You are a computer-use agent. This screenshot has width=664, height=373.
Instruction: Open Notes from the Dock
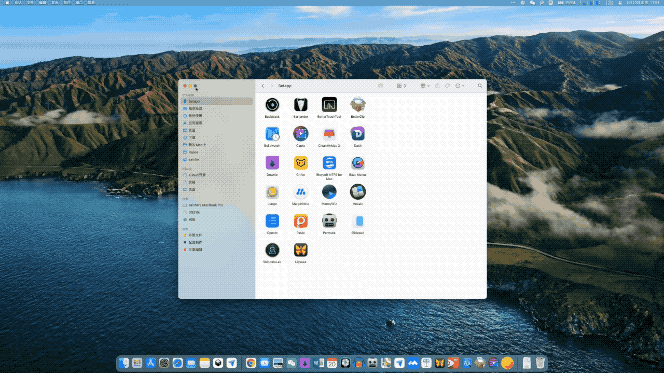205,363
